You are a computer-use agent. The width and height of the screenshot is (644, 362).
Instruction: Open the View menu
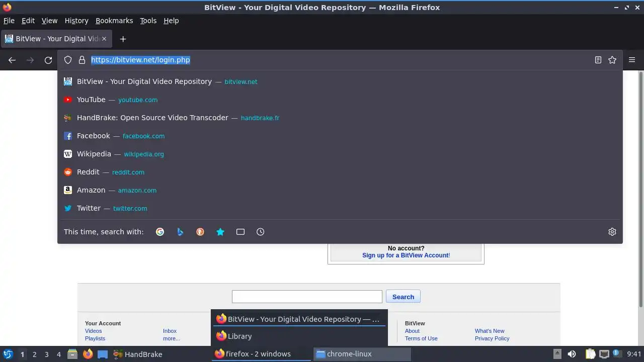[x=49, y=21]
